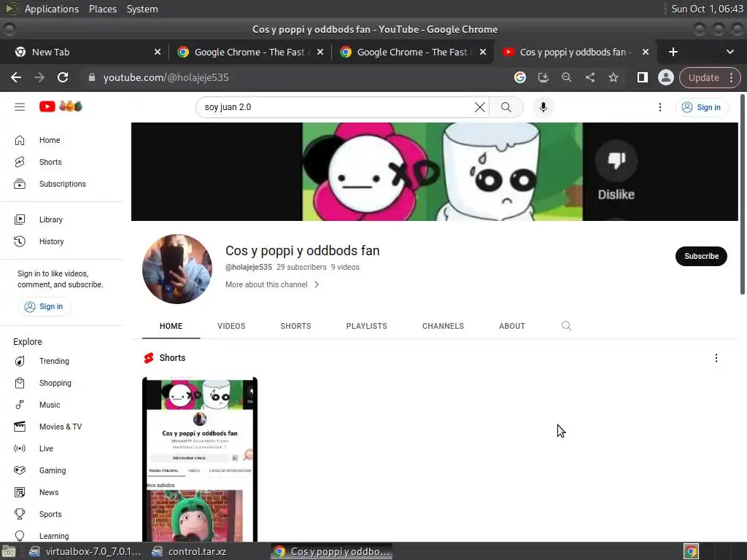Toggle the Chrome side panel
This screenshot has width=747, height=560.
(x=642, y=77)
